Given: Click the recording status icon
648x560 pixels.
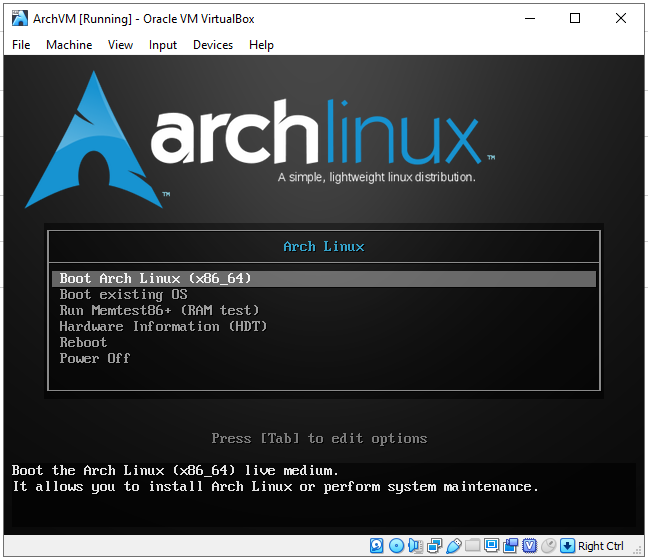Looking at the screenshot, I should 510,546.
